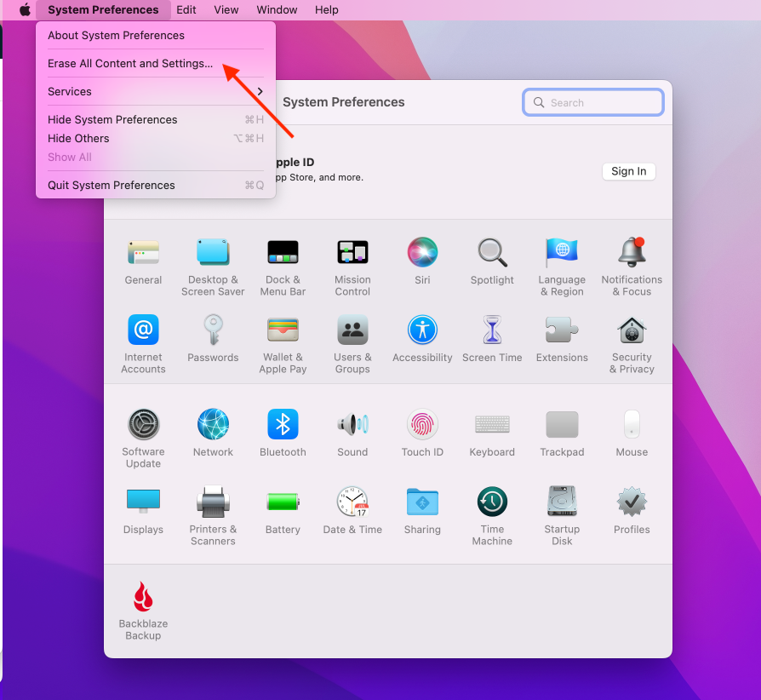Open the Help menu
Viewport: 761px width, 700px height.
[x=327, y=9]
